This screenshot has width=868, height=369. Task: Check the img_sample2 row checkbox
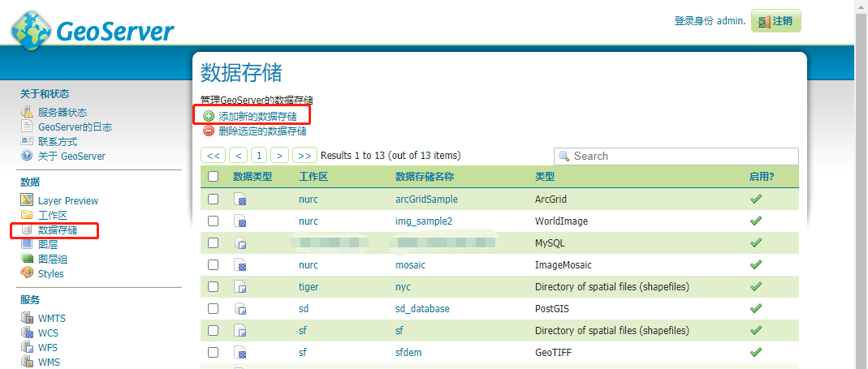[213, 221]
